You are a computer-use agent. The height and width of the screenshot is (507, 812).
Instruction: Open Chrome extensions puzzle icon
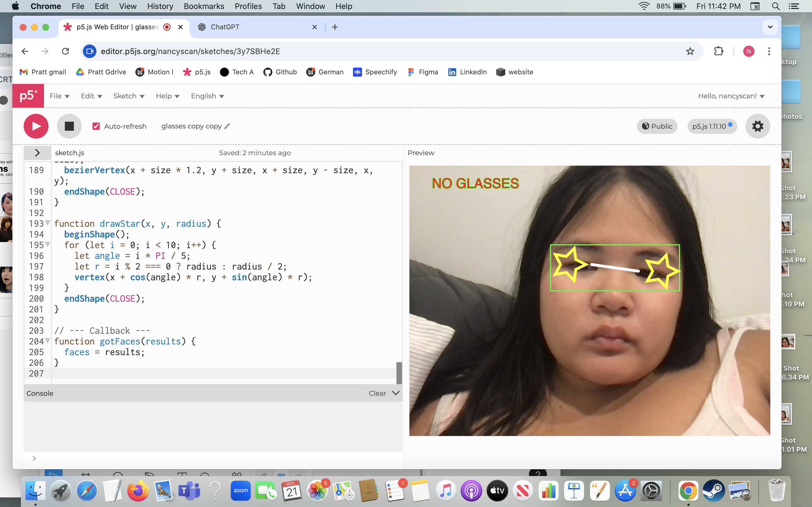point(718,51)
